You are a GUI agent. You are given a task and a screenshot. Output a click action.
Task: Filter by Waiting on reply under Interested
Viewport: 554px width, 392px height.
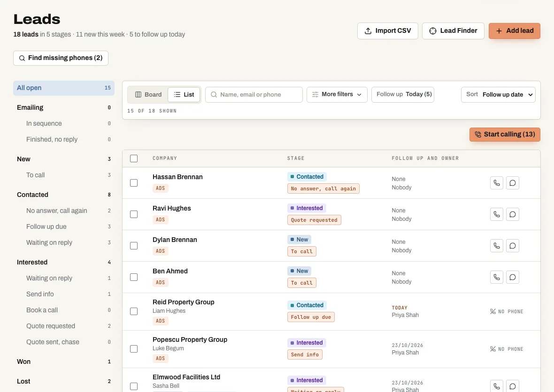tap(63, 278)
